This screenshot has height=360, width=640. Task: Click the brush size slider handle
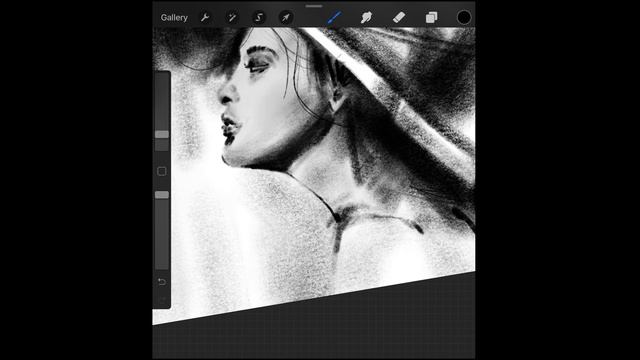click(x=162, y=134)
